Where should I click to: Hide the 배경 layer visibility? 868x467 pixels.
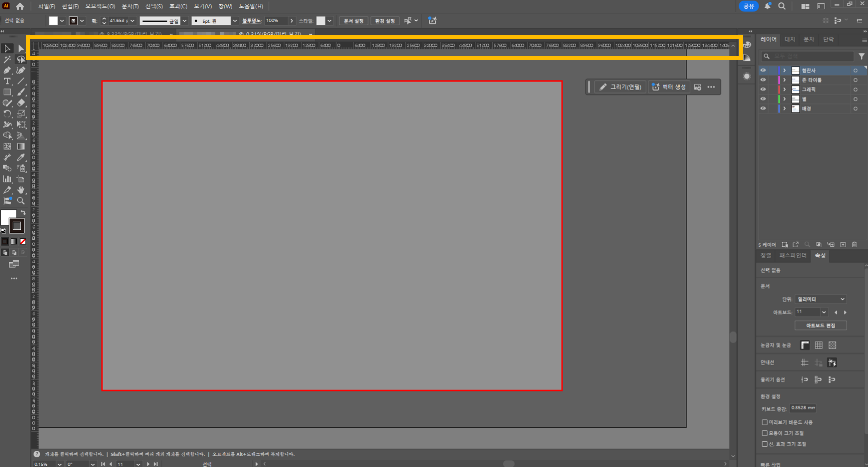(x=763, y=108)
